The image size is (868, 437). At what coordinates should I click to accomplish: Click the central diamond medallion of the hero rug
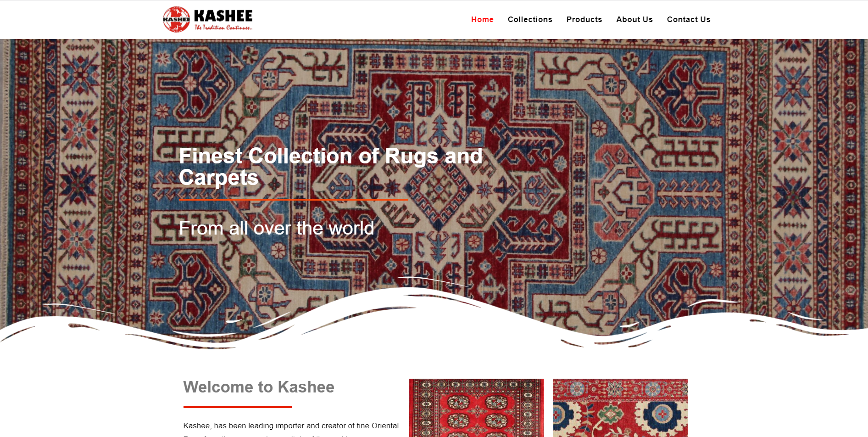coord(440,187)
